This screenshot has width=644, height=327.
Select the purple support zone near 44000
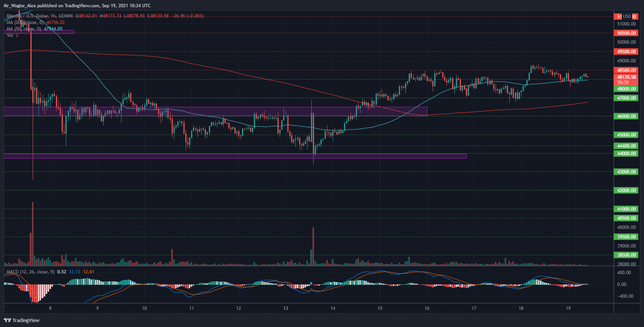point(235,156)
